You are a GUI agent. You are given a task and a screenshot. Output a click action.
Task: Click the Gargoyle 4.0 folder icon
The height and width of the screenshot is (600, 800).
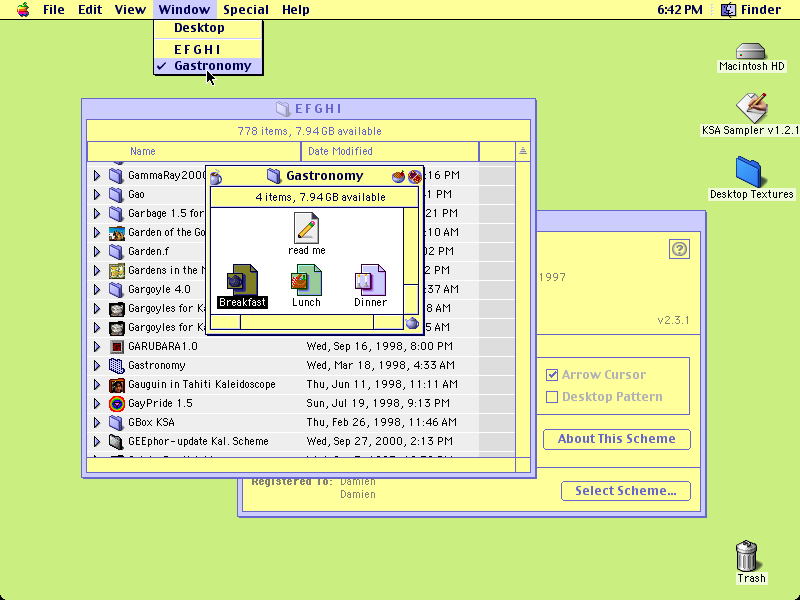pos(116,289)
